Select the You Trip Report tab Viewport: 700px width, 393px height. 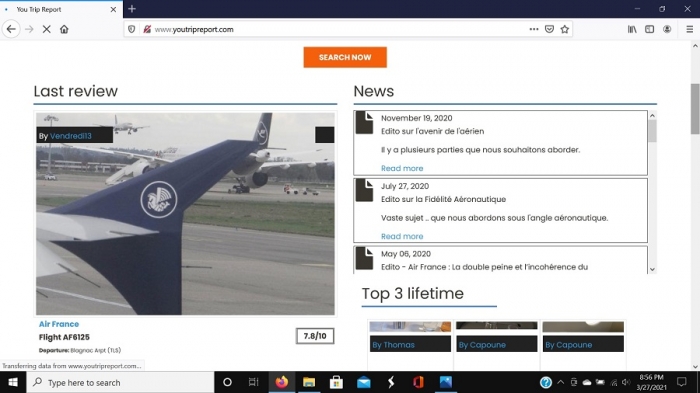61,9
